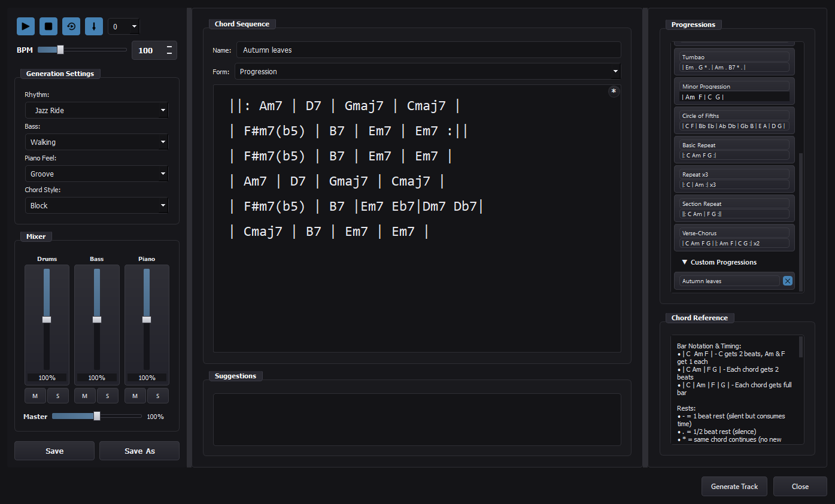This screenshot has width=835, height=504.
Task: Open the Rhythm dropdown showing Jazz Ride
Action: point(96,110)
